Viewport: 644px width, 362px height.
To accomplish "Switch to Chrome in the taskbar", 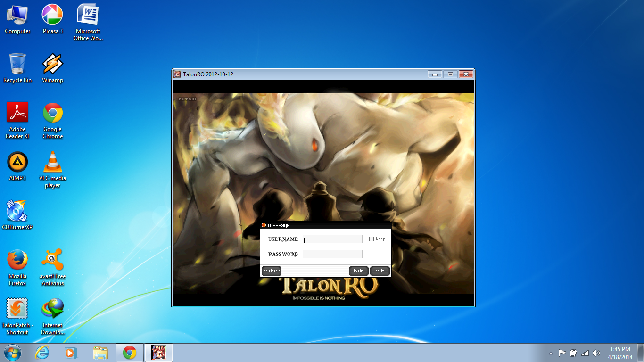I will (130, 353).
